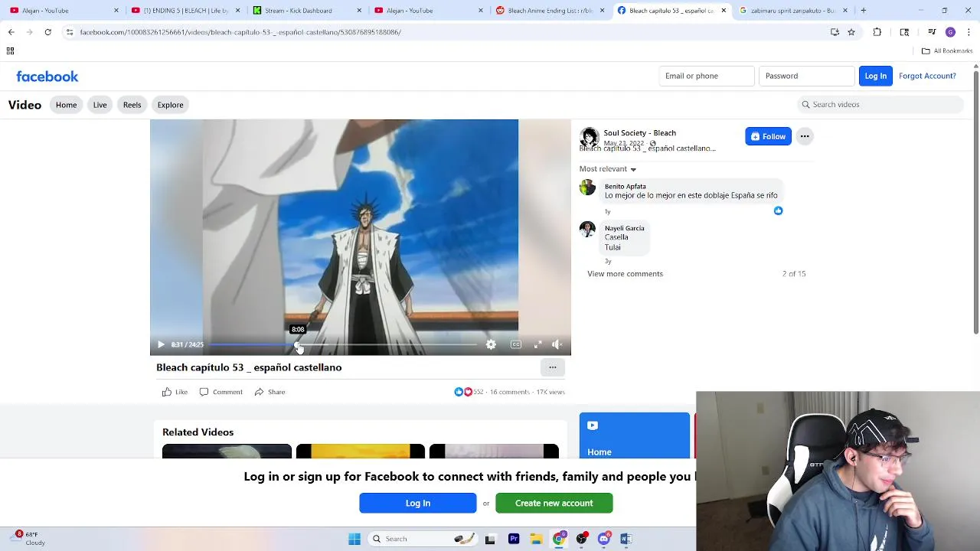
Task: Click View more comments
Action: (x=625, y=274)
